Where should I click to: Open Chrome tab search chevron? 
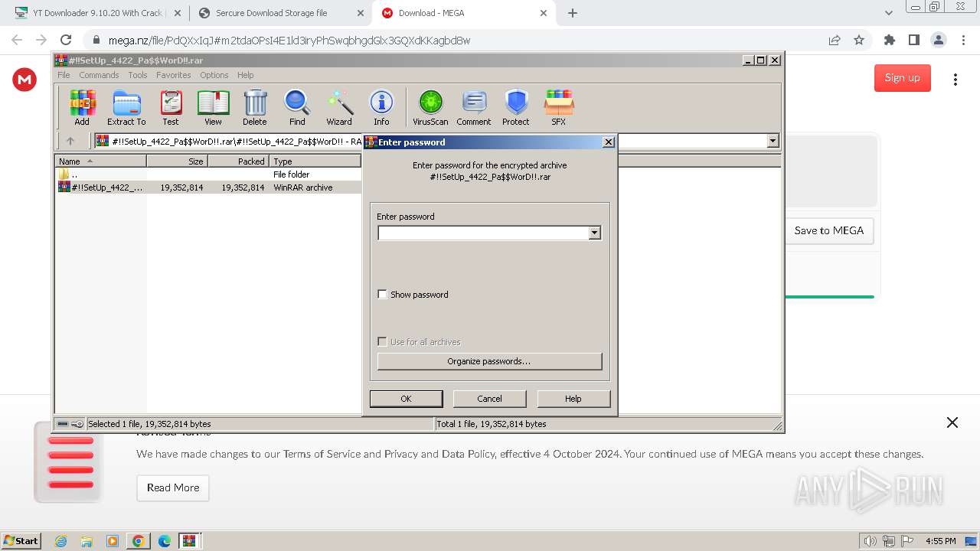pyautogui.click(x=889, y=13)
